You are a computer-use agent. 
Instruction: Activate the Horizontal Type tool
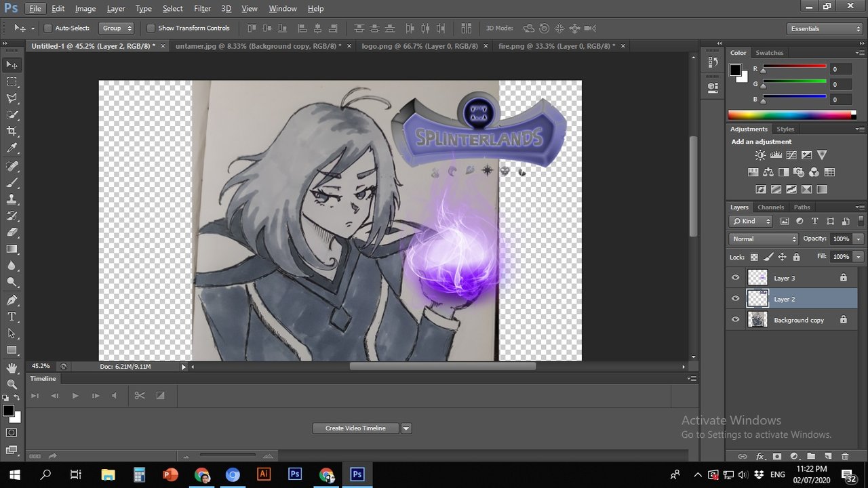tap(12, 317)
